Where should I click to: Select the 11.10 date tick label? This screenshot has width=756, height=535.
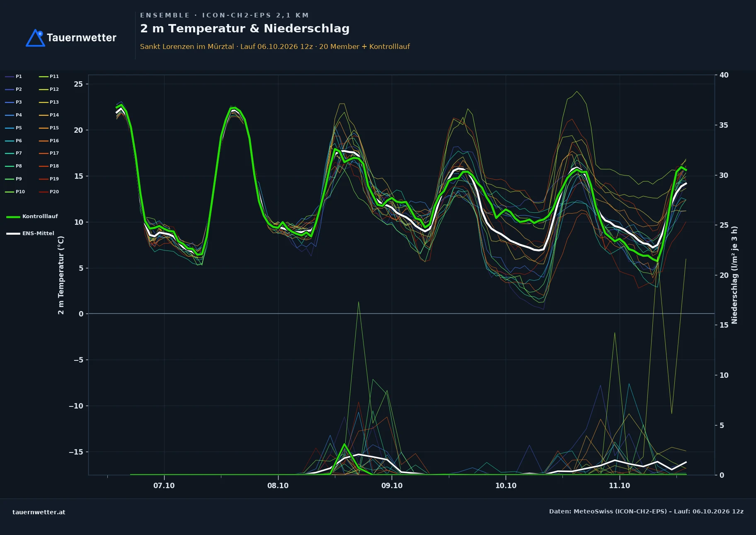tap(620, 486)
